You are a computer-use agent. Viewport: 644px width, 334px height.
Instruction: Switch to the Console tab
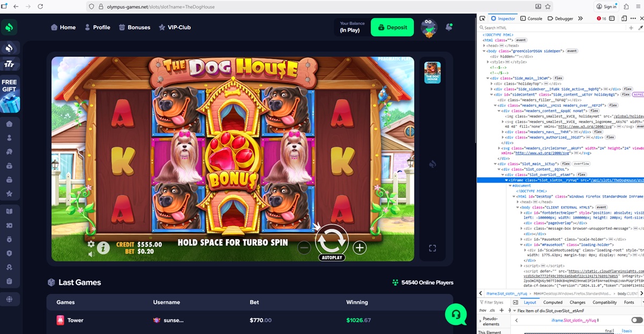click(531, 18)
